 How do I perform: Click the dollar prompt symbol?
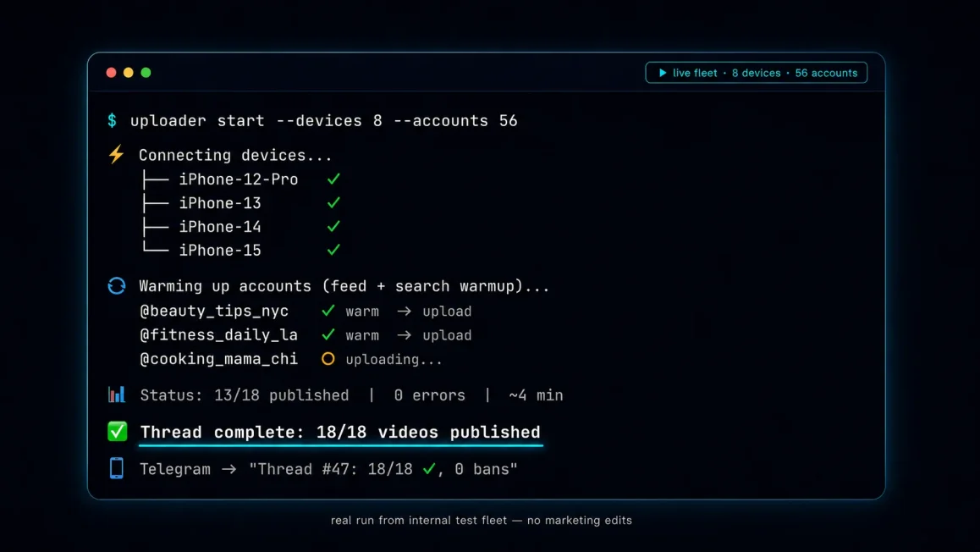(x=112, y=120)
